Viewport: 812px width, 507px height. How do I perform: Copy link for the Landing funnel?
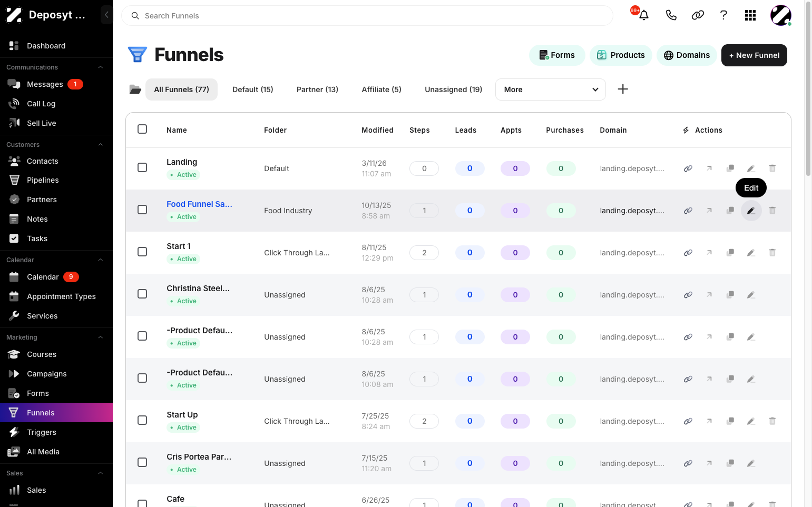pos(688,168)
